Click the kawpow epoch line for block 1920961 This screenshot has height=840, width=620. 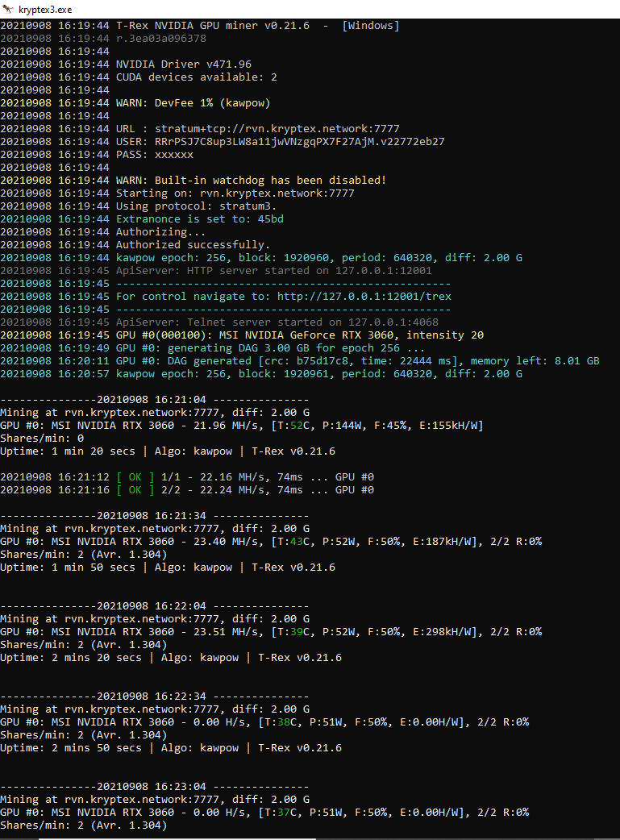coord(261,373)
